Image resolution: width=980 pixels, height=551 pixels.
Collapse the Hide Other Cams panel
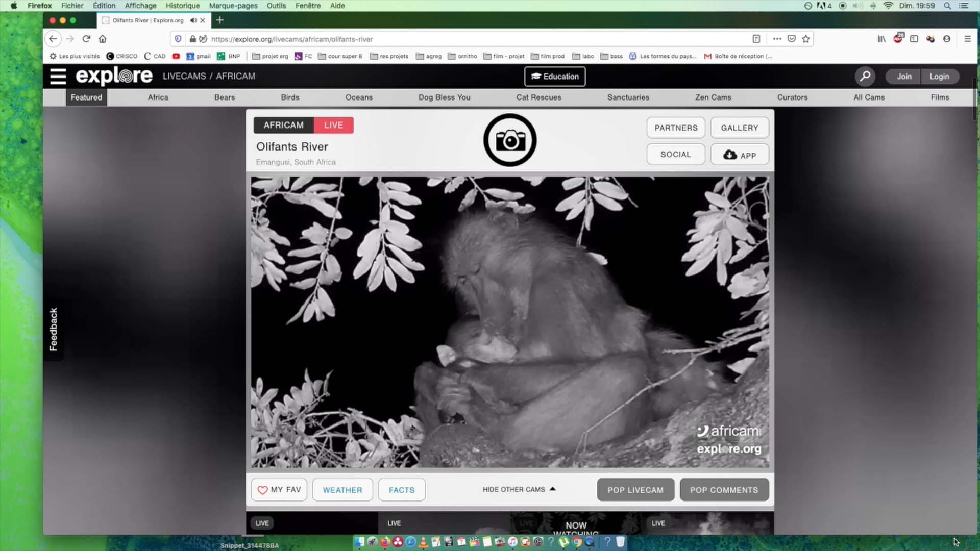pos(519,489)
